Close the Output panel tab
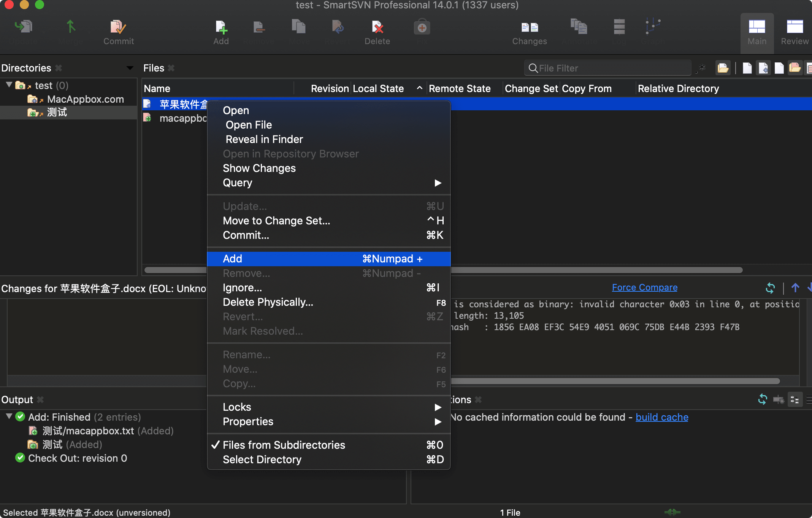 (40, 400)
